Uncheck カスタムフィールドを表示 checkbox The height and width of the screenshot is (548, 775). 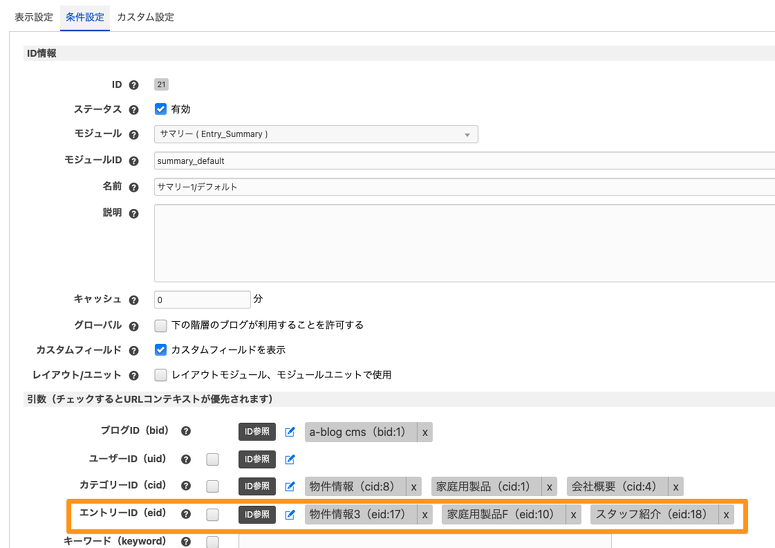click(x=161, y=350)
